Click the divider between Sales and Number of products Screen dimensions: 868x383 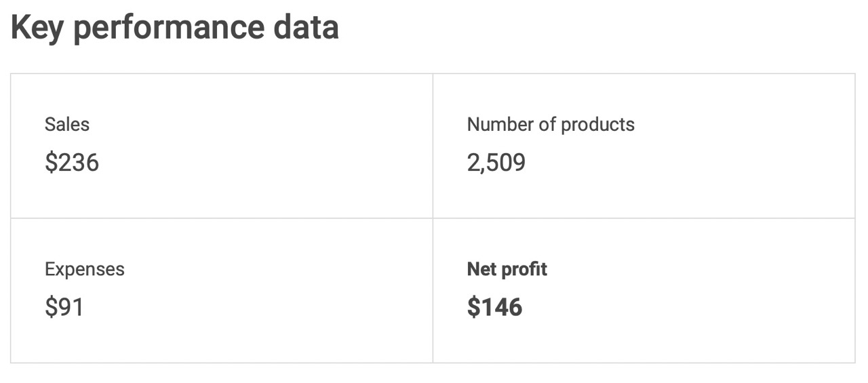click(433, 146)
